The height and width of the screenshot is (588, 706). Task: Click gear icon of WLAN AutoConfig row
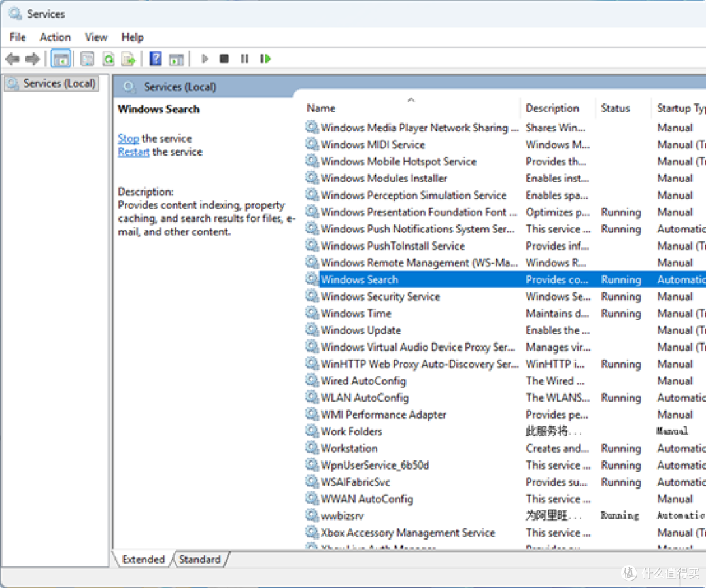312,398
